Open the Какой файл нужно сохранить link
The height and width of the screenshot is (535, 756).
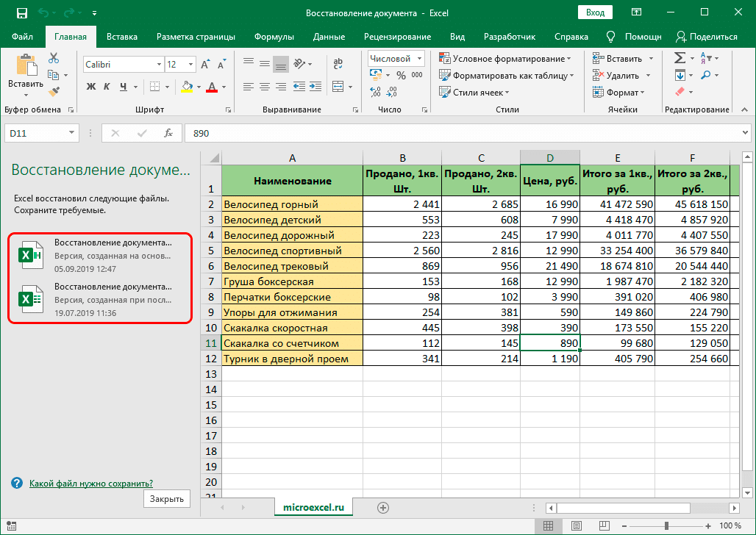[x=90, y=483]
